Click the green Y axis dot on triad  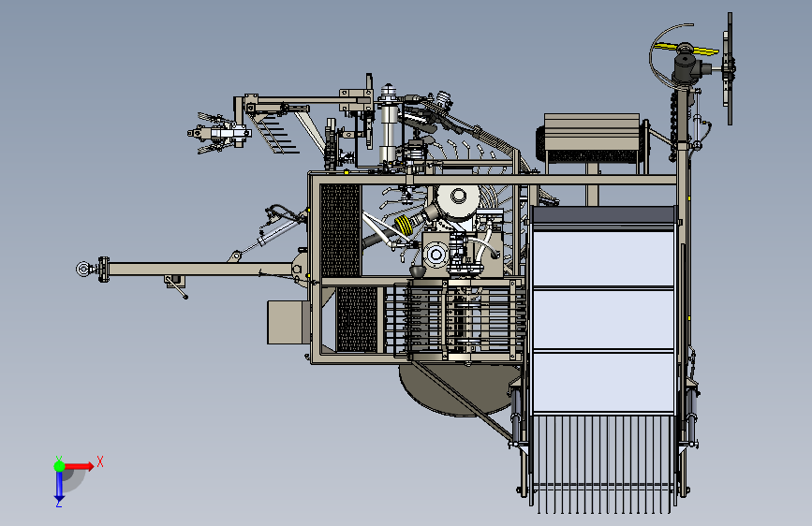click(x=59, y=466)
